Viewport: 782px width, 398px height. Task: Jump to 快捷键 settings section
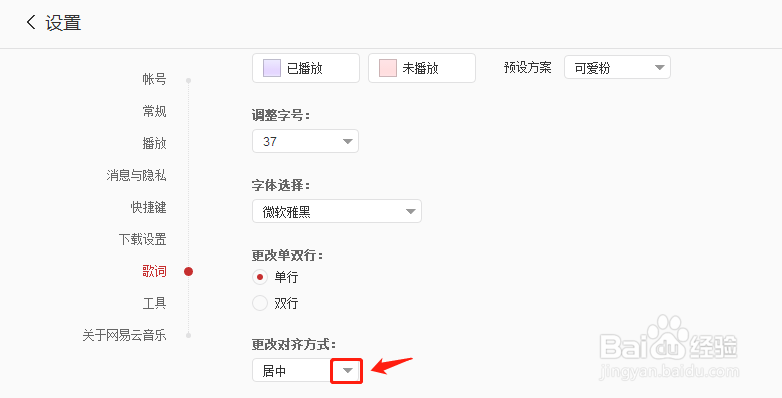(x=148, y=207)
